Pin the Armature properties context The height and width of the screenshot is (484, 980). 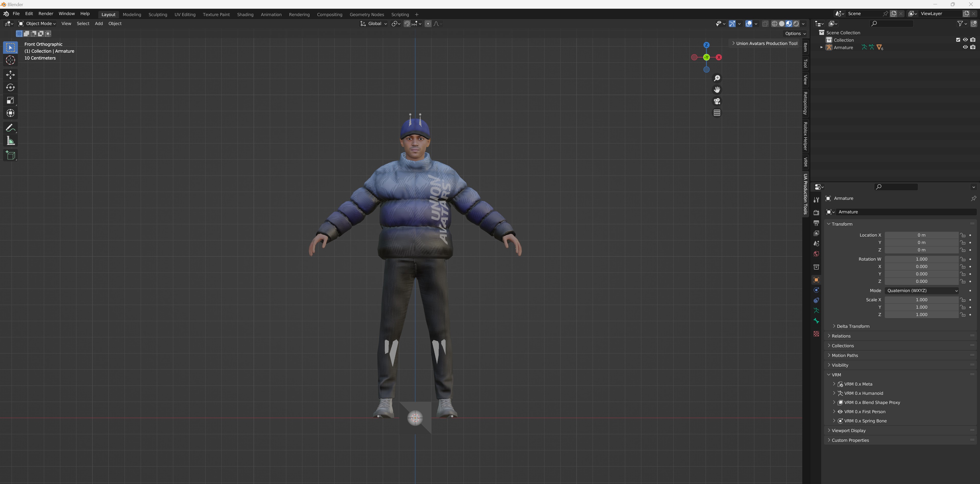(973, 198)
